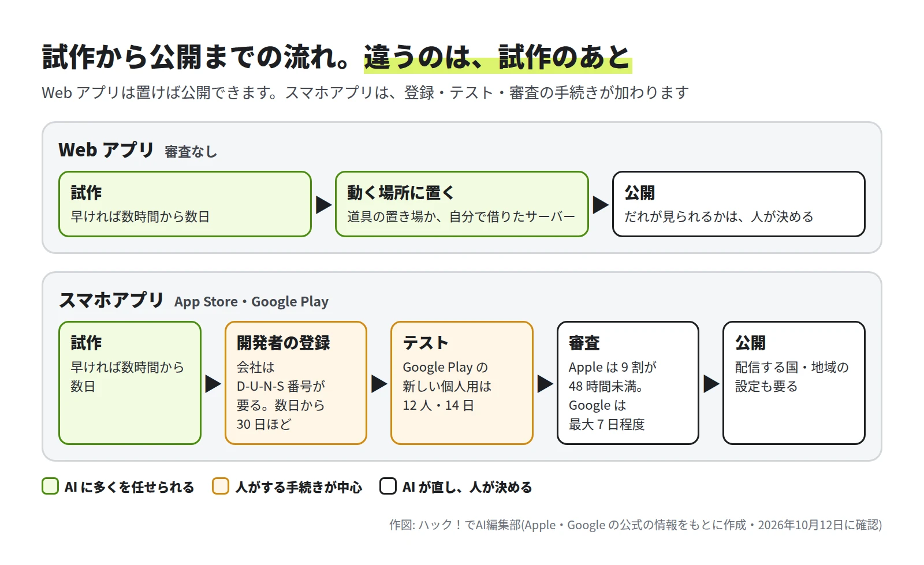
Task: Click the text '30 日ほど'
Action: click(x=264, y=424)
